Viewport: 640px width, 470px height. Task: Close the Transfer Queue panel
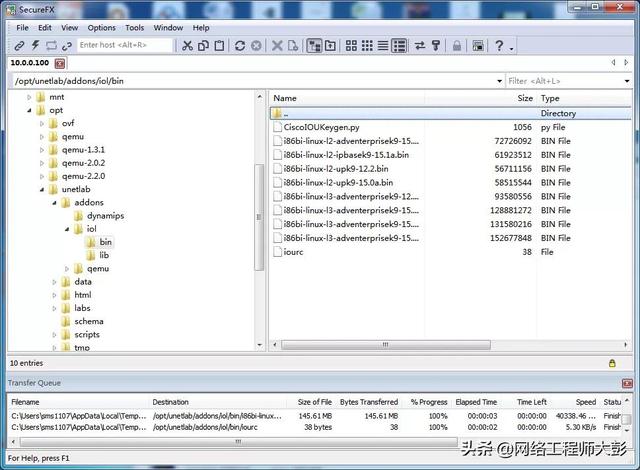(x=627, y=383)
